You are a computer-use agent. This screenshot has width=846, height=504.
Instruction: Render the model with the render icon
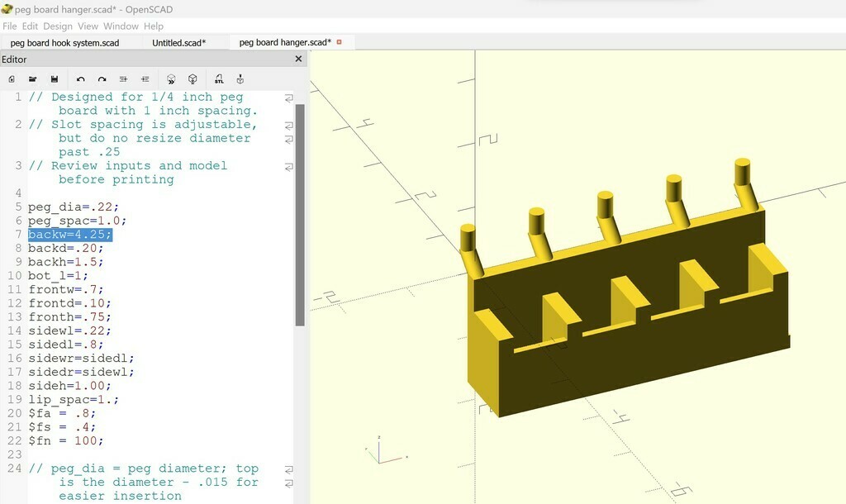(192, 79)
